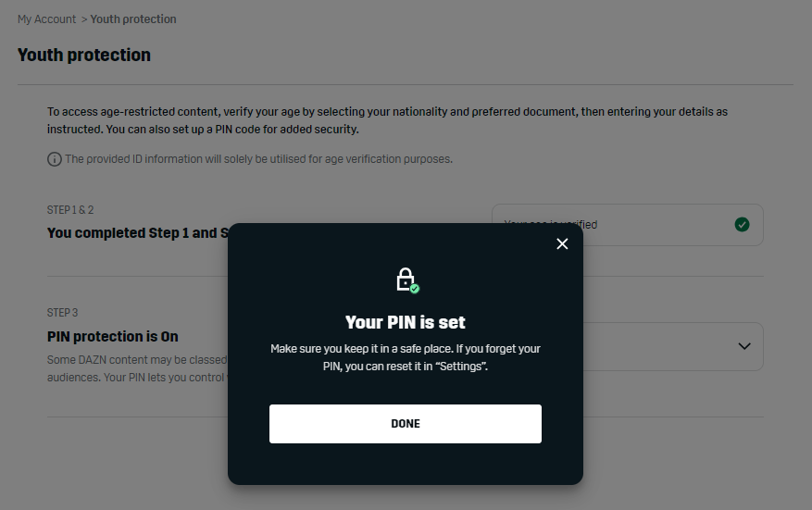This screenshot has height=510, width=812.
Task: Click the reset PIN in Settings message
Action: coord(406,357)
